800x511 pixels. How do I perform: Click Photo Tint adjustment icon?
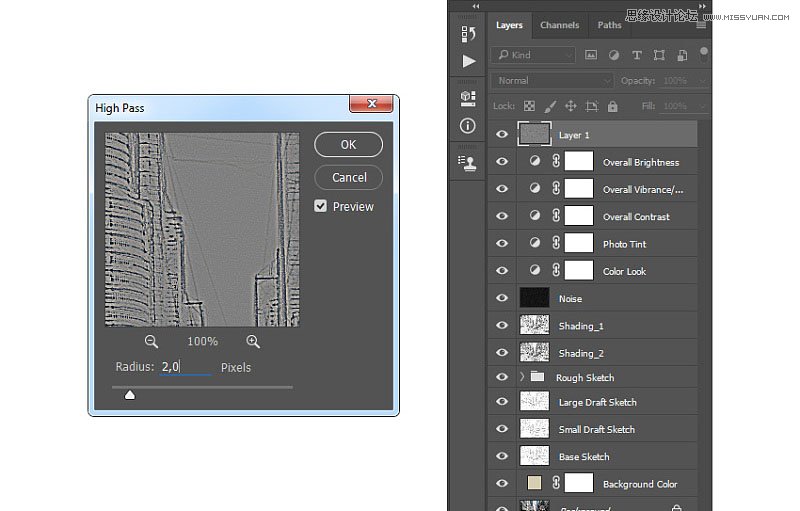pyautogui.click(x=535, y=242)
